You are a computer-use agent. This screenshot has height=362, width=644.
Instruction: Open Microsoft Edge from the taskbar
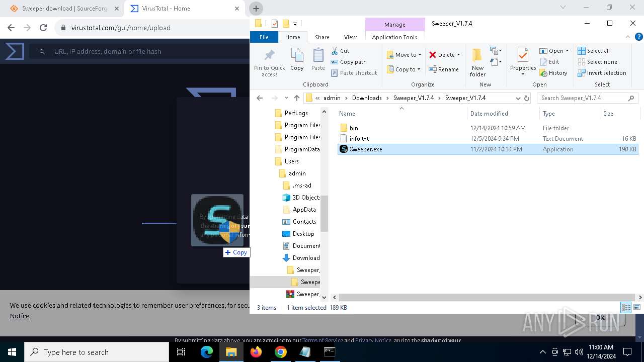[207, 352]
